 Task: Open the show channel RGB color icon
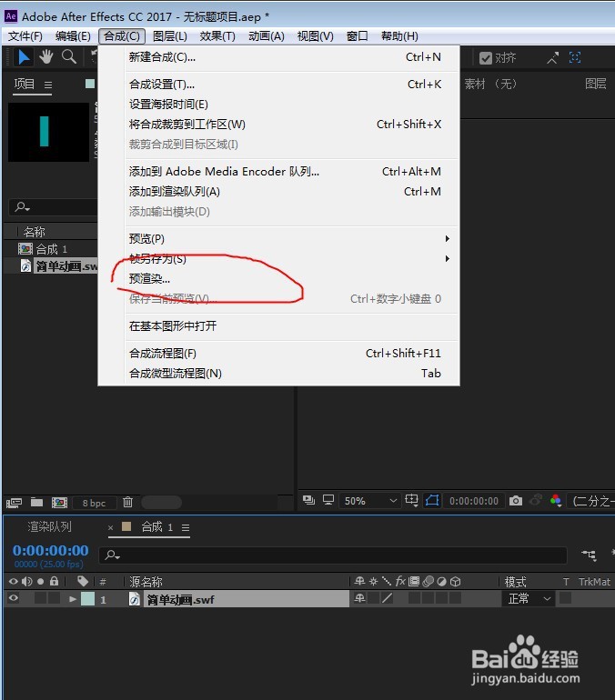(556, 500)
